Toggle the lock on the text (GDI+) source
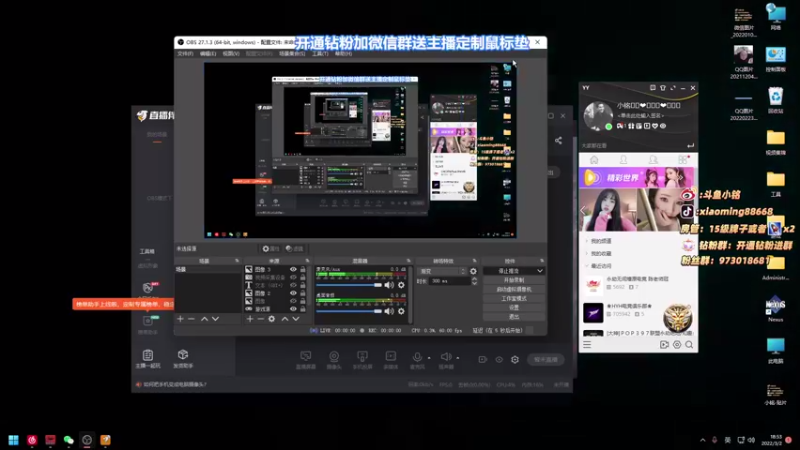 pos(303,285)
